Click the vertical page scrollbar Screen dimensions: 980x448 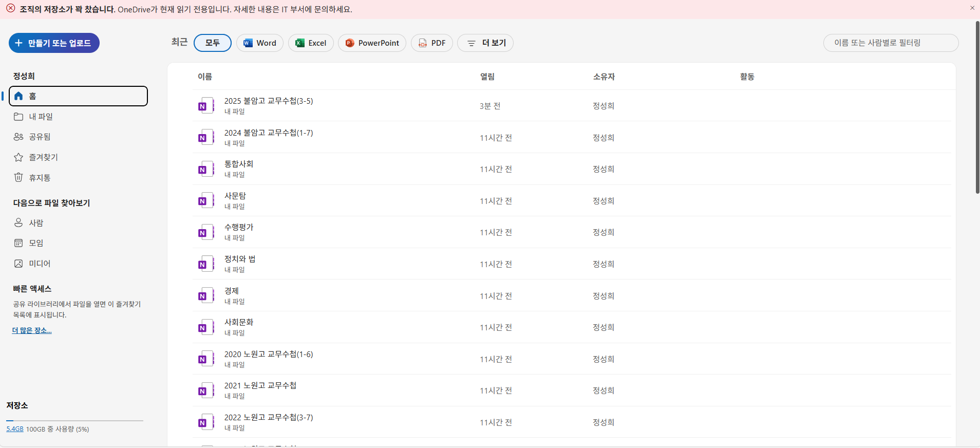[977, 108]
